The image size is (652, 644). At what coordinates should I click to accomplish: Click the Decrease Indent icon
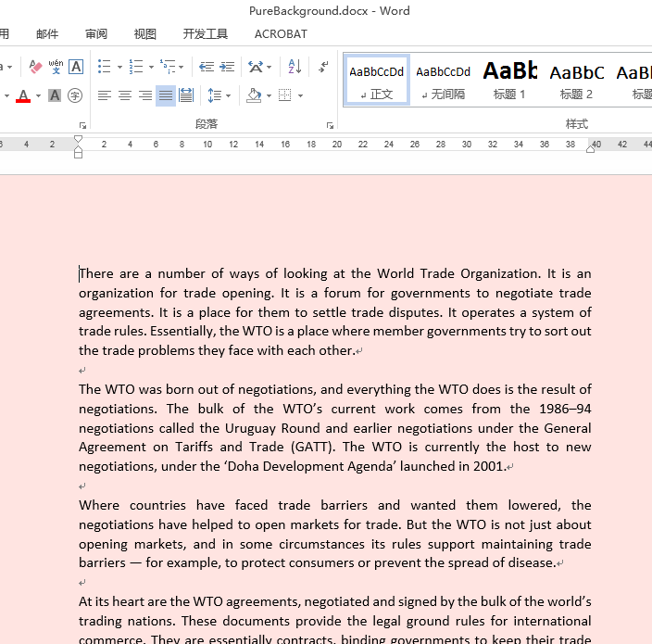pyautogui.click(x=207, y=67)
